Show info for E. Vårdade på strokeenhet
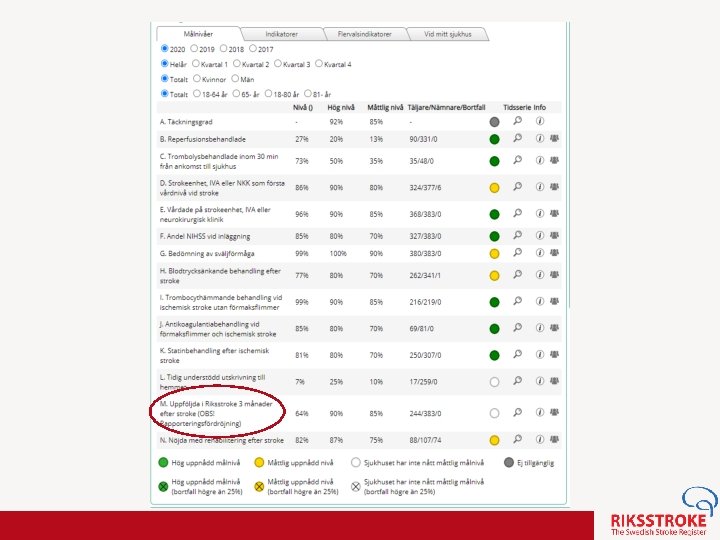720x540 pixels. click(540, 214)
